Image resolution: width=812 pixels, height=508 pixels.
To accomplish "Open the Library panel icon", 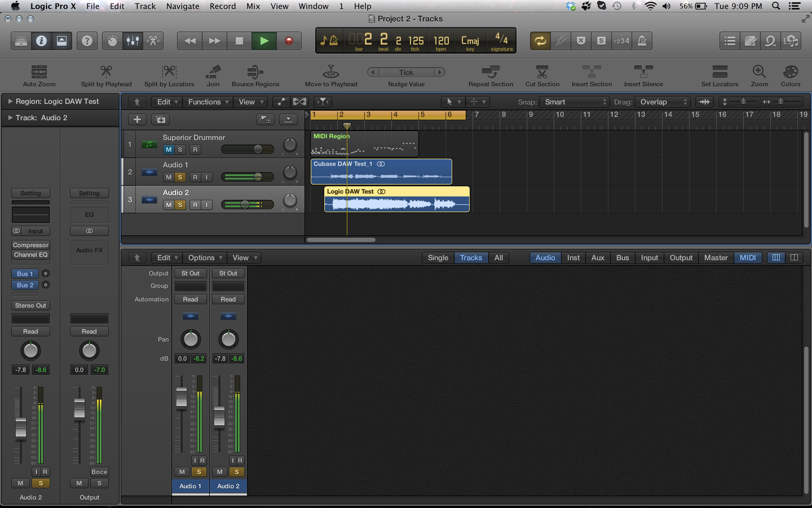I will (x=21, y=41).
